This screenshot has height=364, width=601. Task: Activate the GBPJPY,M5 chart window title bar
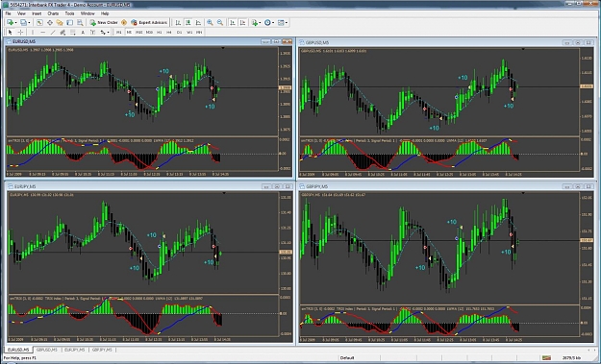point(447,186)
